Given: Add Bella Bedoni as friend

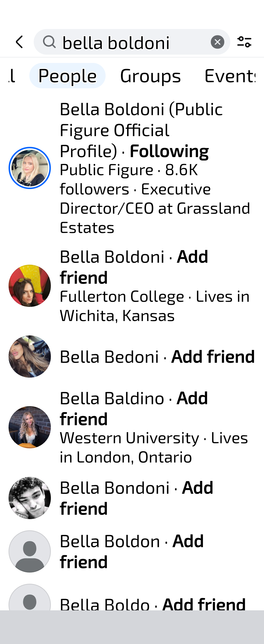Looking at the screenshot, I should (213, 356).
